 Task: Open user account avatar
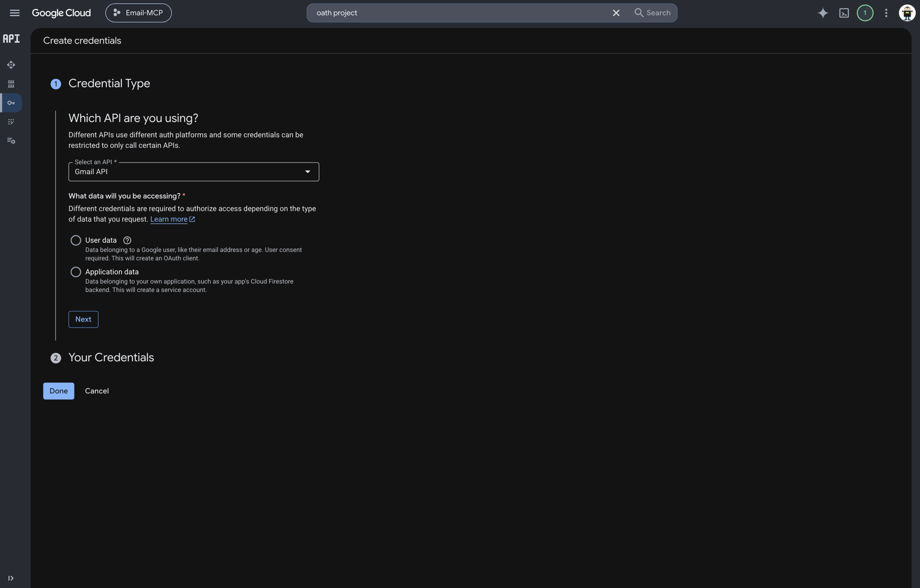tap(907, 13)
